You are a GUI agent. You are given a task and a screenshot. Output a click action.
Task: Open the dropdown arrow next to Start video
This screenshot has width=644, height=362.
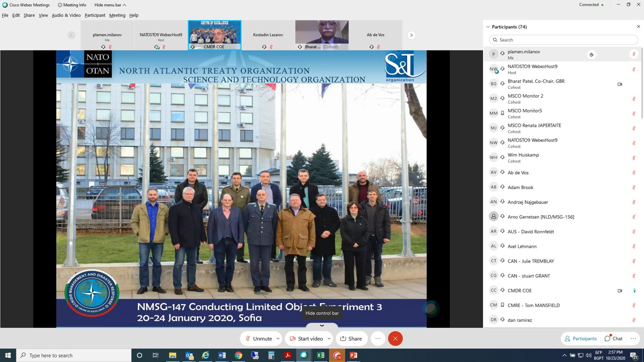(329, 338)
